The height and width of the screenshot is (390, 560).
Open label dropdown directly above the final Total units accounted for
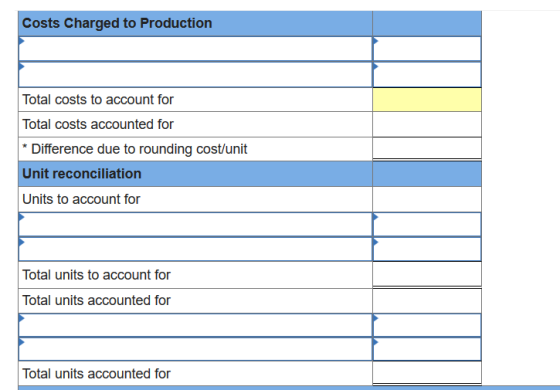coord(195,349)
